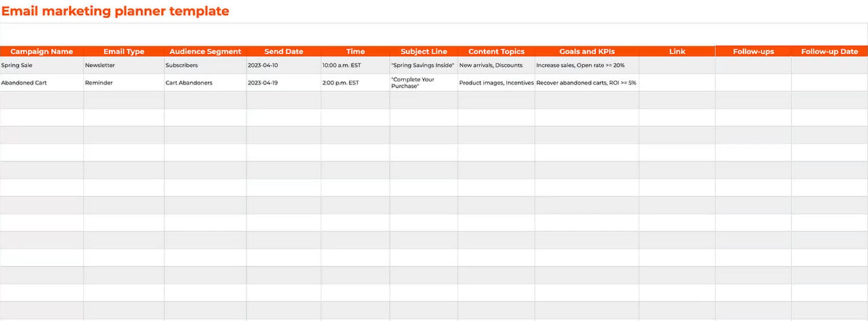Click the Subject Line column header

click(x=424, y=51)
